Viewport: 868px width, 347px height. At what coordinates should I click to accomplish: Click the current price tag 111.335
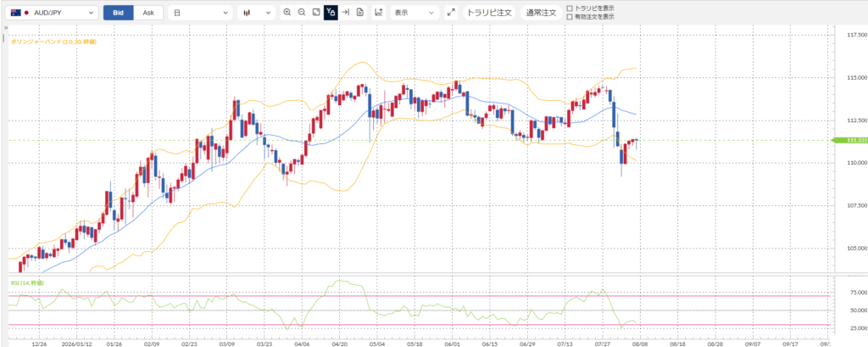pos(849,140)
